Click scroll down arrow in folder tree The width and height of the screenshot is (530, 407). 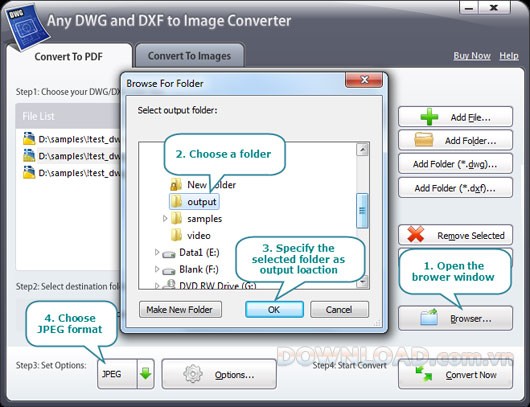click(363, 281)
